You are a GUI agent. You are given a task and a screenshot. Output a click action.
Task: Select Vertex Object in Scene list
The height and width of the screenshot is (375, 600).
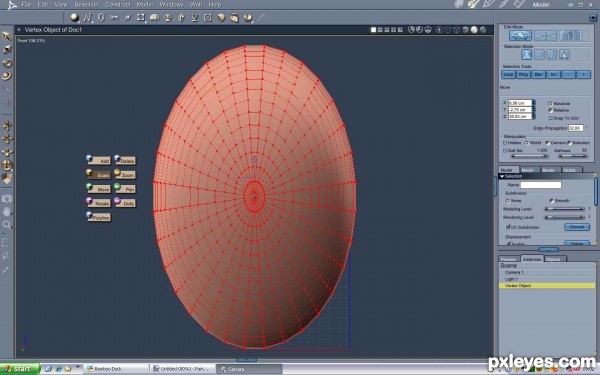547,286
